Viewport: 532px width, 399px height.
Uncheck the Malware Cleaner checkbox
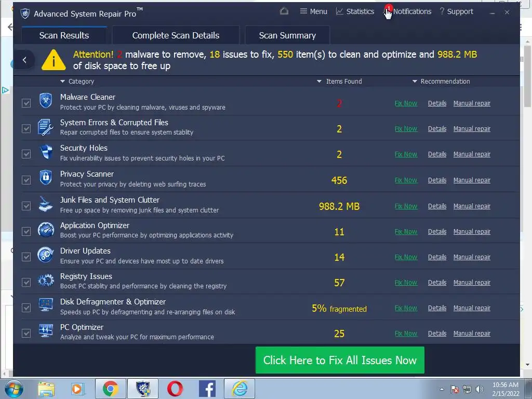(x=26, y=103)
